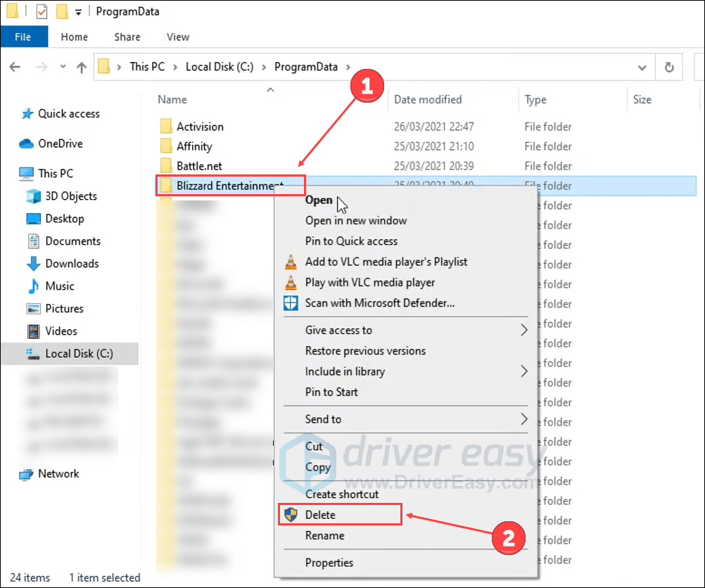Screen dimensions: 705x588
Task: Choose Pin to Quick access
Action: click(x=351, y=241)
